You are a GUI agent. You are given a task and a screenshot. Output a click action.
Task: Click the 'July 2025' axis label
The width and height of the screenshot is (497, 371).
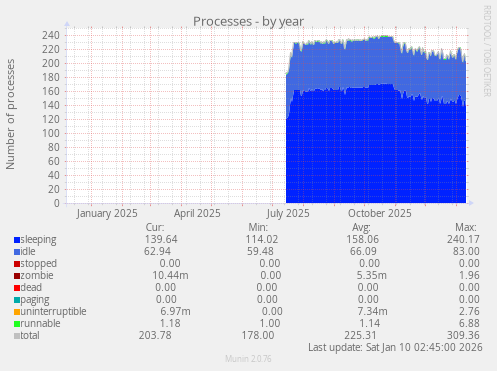288,214
